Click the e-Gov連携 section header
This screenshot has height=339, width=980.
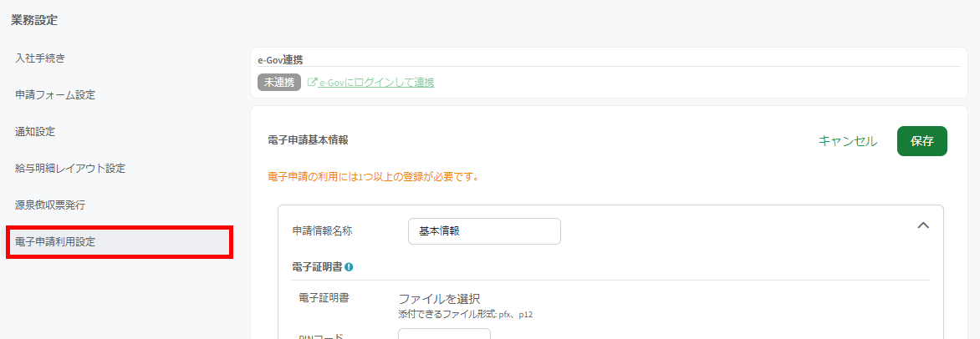click(281, 59)
